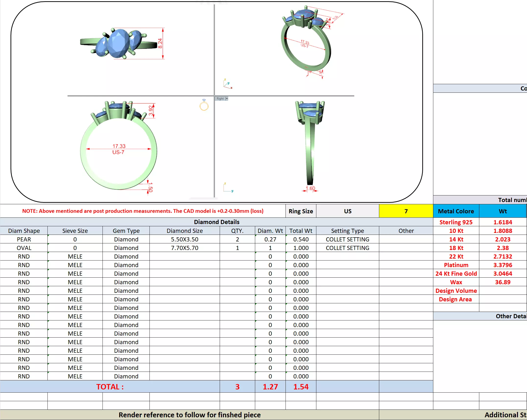Select the Wax weight 36.89 cell
The height and width of the screenshot is (420, 527).
coord(502,282)
